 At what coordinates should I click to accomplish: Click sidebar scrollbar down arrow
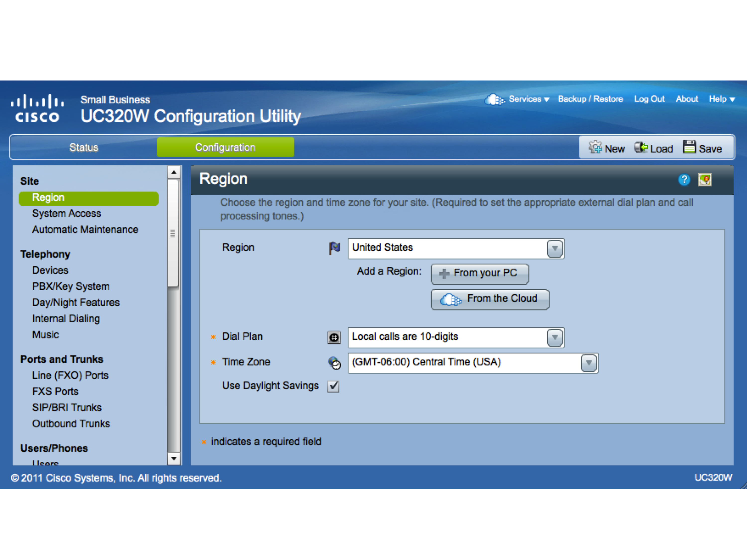pyautogui.click(x=174, y=459)
